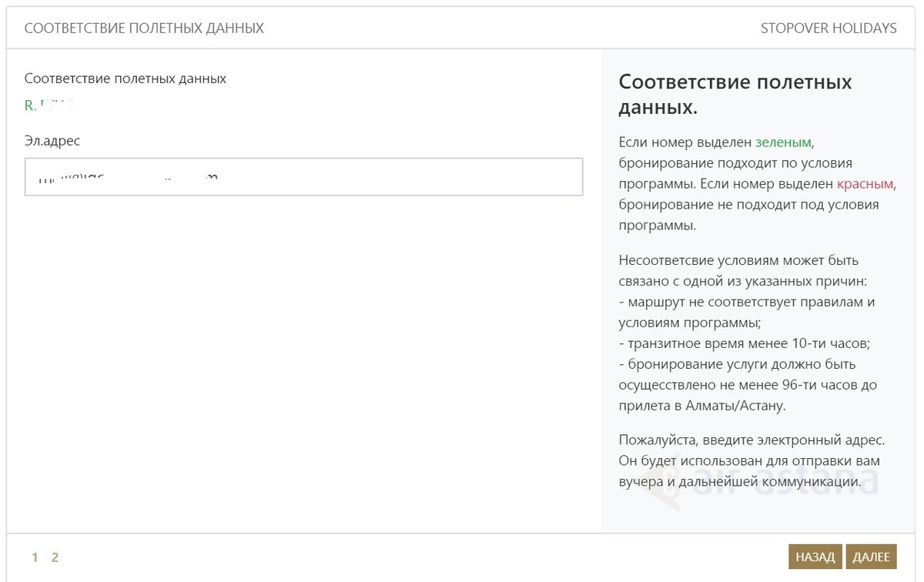Screen dimensions: 924x582
Task: Click the STOPOVER HOLIDAYS header text
Action: [829, 28]
